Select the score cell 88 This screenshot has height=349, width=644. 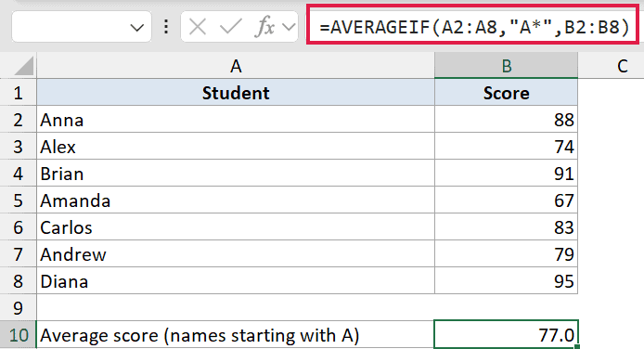506,120
